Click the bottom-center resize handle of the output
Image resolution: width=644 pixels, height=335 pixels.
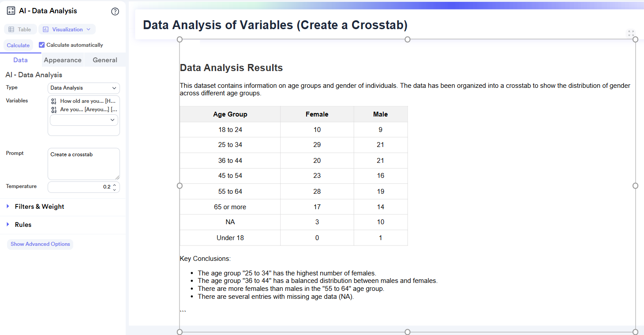pyautogui.click(x=408, y=332)
